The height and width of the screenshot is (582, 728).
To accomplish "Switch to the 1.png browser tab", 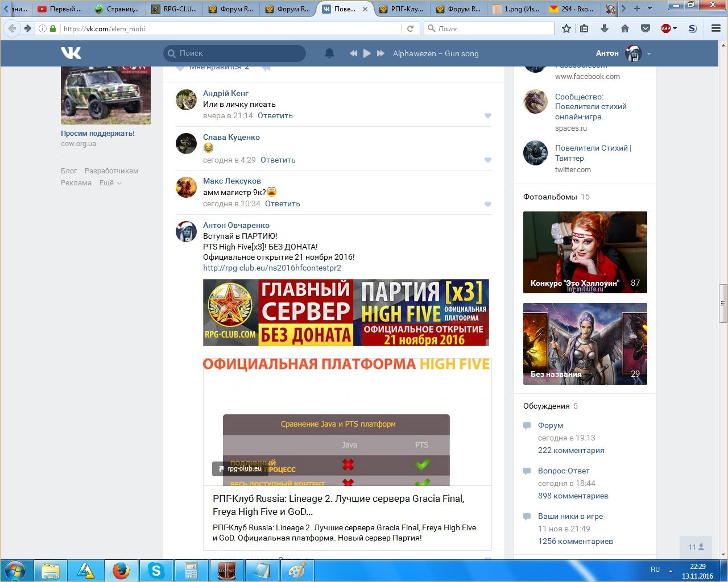I will click(x=515, y=9).
